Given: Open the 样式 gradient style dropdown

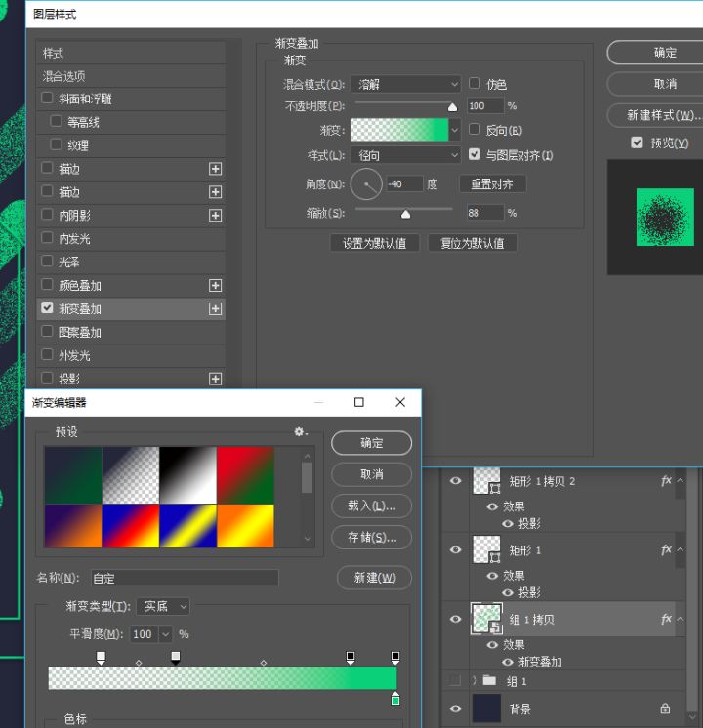Looking at the screenshot, I should (406, 155).
